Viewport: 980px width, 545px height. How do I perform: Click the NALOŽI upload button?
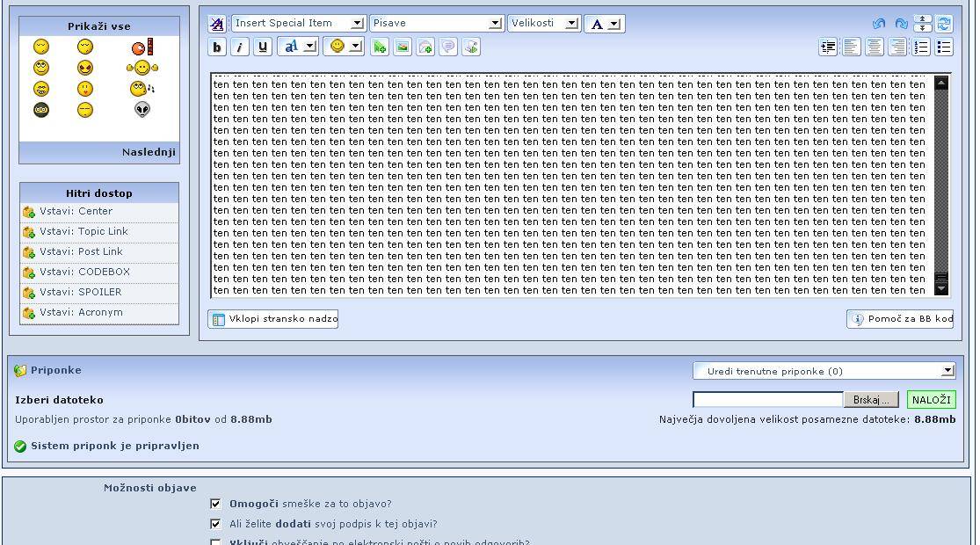(x=932, y=399)
